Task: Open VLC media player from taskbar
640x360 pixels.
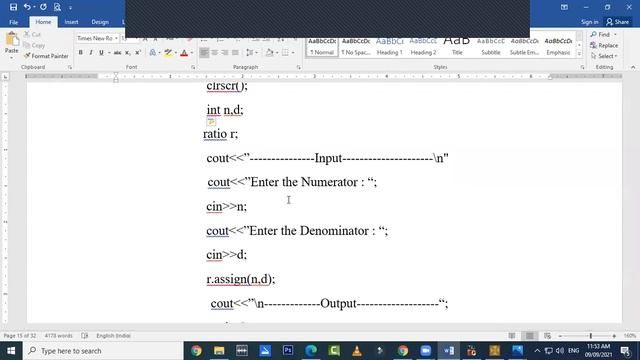Action: tap(357, 351)
